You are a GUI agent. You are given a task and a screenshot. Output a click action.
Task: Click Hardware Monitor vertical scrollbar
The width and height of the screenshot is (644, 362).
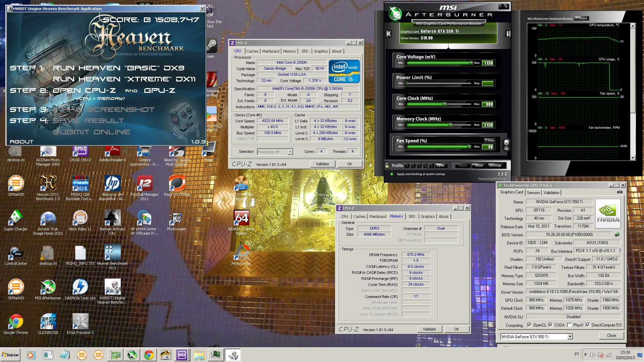633,92
